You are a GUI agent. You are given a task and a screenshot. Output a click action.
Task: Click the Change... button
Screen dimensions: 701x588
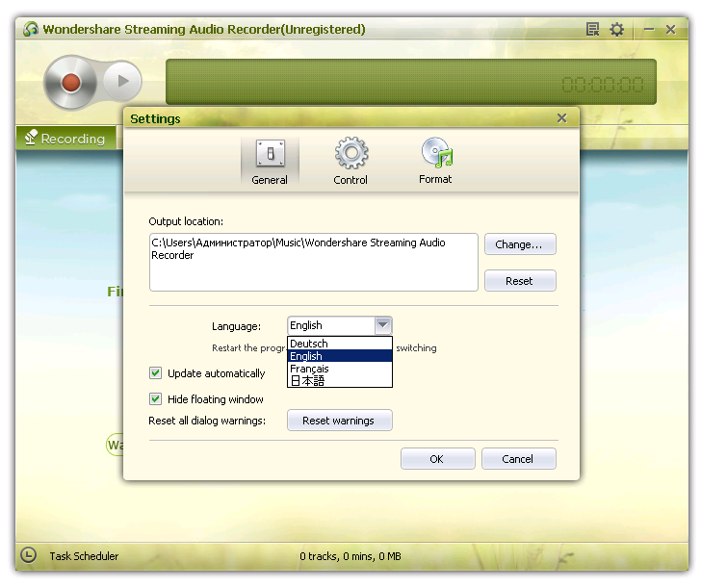pos(520,244)
